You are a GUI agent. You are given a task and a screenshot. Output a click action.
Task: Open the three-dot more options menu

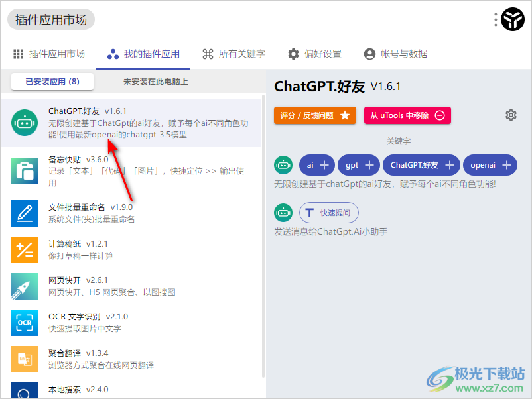tap(496, 19)
